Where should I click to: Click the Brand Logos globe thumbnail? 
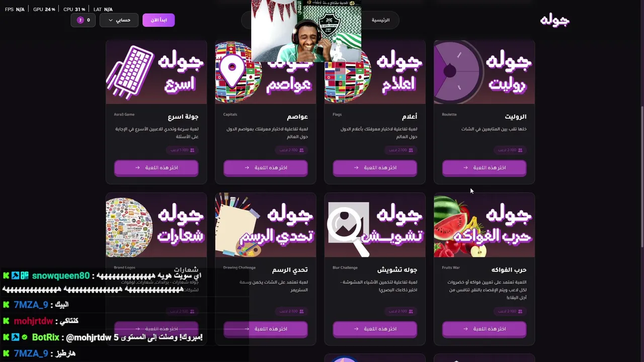point(129,227)
